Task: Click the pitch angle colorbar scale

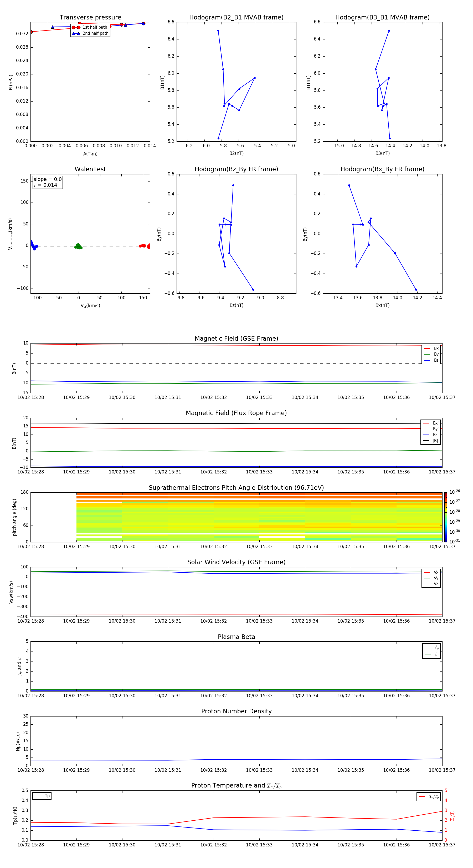Action: (446, 517)
